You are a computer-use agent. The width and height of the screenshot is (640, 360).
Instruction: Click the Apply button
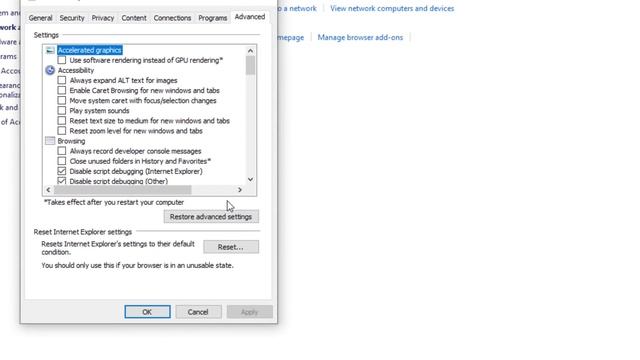[x=249, y=312]
